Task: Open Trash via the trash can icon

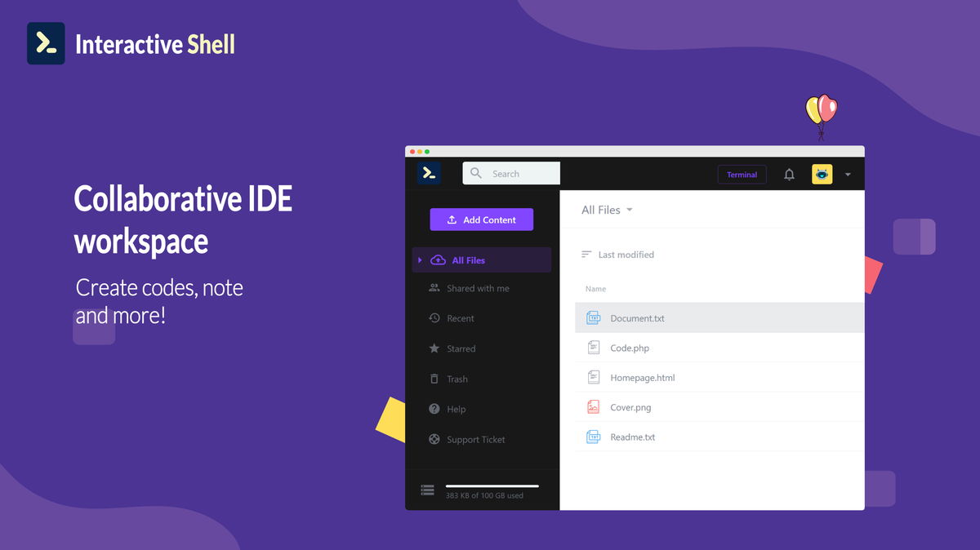Action: tap(434, 379)
